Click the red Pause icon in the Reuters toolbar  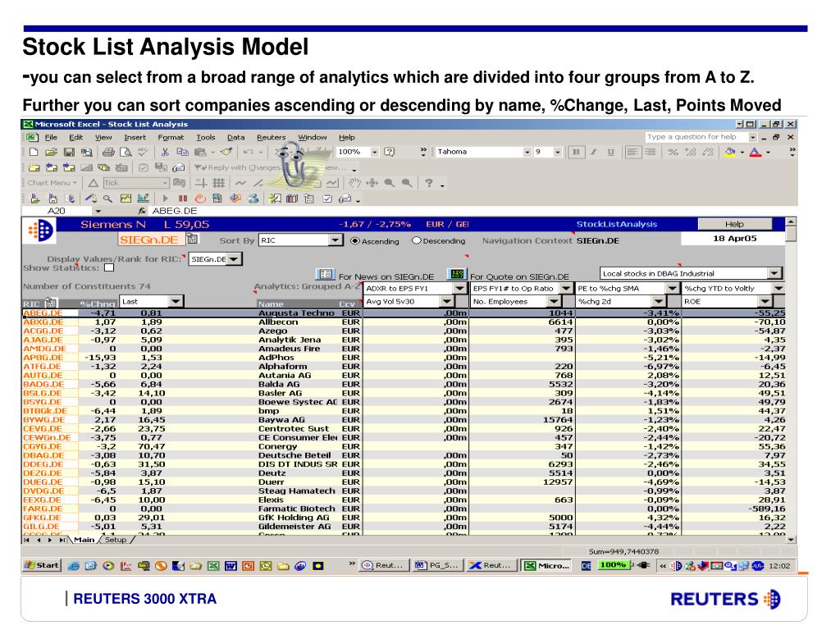pyautogui.click(x=183, y=199)
